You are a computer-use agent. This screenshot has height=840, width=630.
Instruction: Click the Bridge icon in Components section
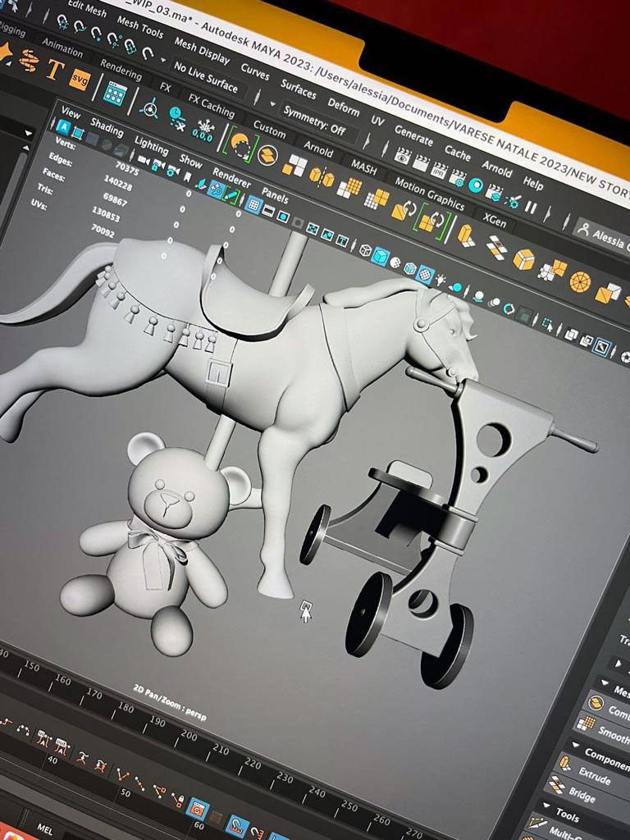pos(556,785)
